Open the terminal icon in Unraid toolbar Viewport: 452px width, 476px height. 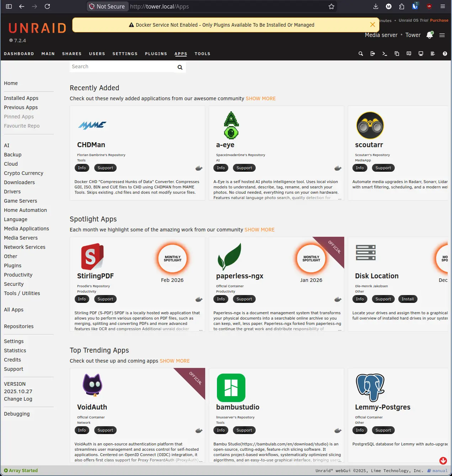click(x=385, y=54)
